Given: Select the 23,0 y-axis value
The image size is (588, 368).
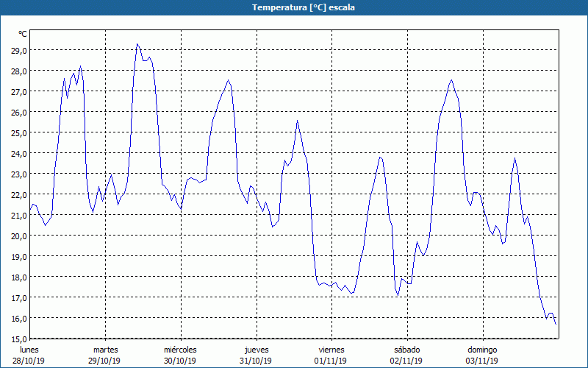Looking at the screenshot, I should 19,174.
